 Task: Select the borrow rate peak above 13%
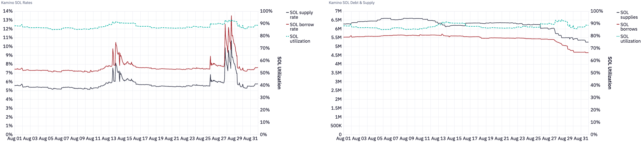(231, 16)
